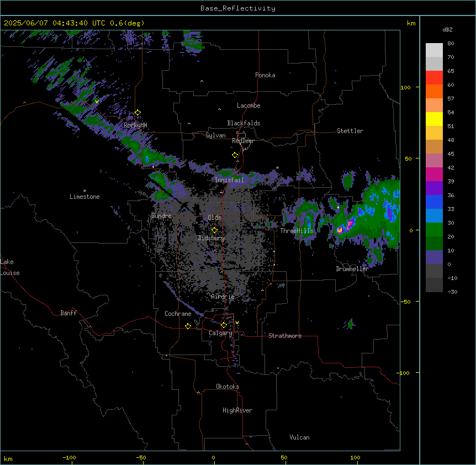Click the Okotoks town label
Viewport: 476px width, 465px height.
[228, 387]
